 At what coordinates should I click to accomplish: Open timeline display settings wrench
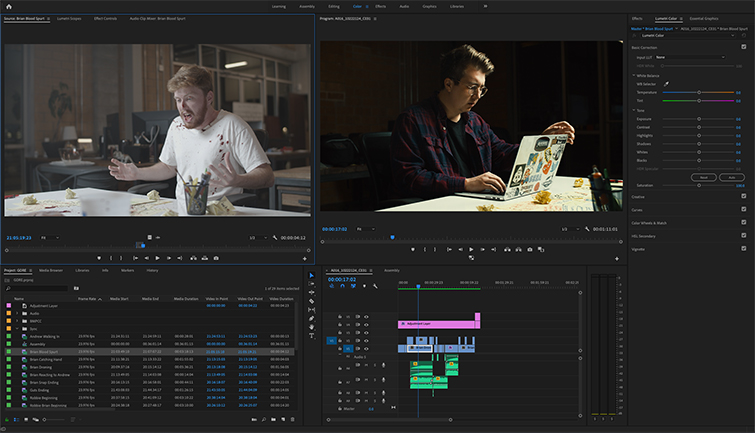(x=375, y=286)
